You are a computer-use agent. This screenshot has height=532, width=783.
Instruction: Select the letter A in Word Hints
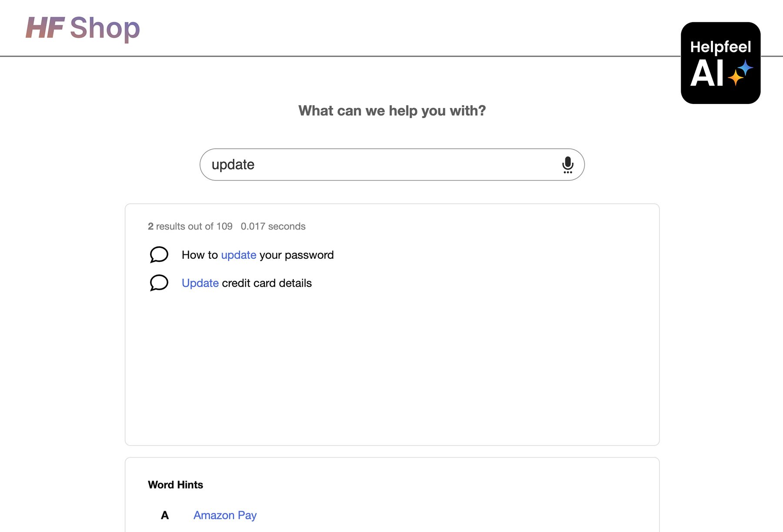coord(164,515)
